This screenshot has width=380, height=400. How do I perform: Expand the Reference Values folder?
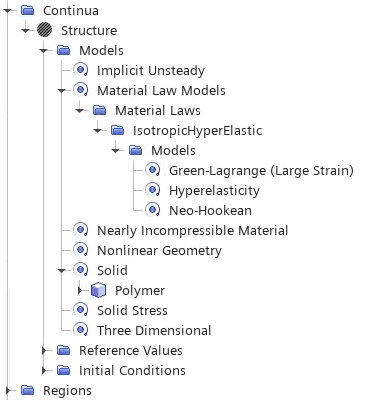44,350
